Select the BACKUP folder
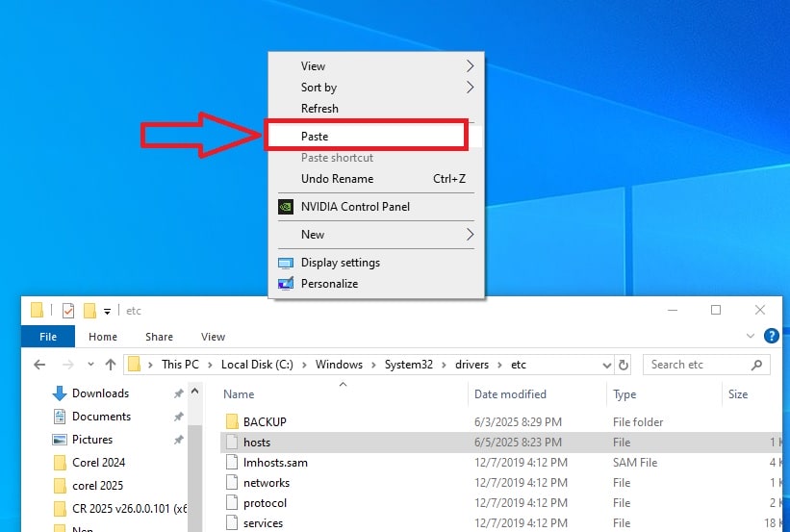This screenshot has height=532, width=790. [501, 421]
